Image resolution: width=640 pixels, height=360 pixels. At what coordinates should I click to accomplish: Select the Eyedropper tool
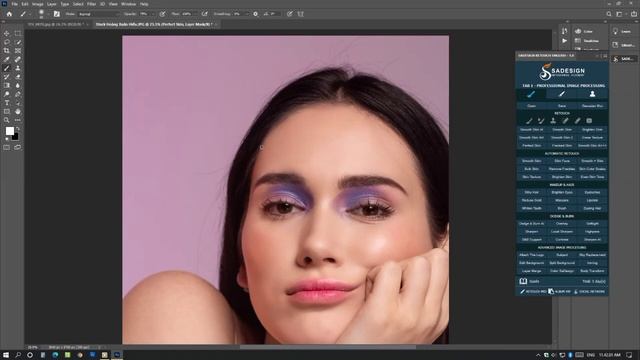tap(7, 60)
